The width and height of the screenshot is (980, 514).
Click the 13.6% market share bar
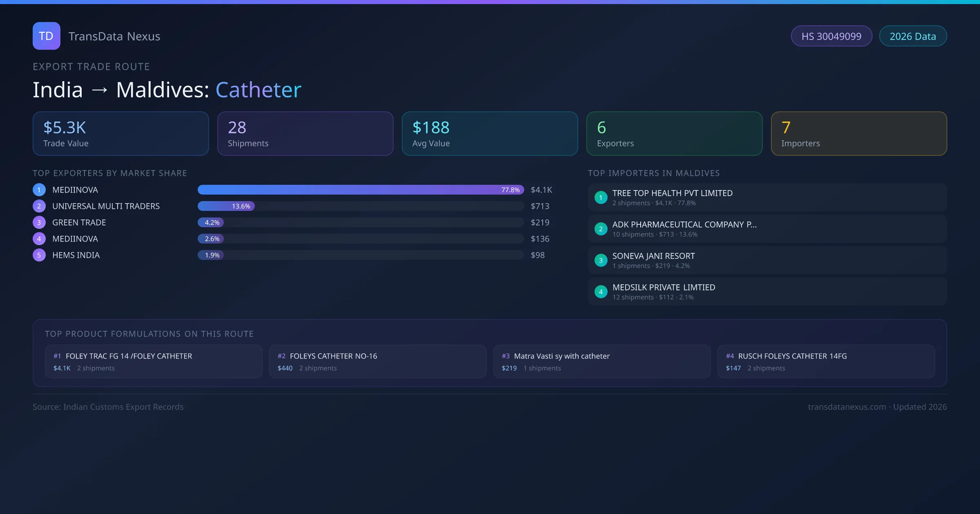(x=226, y=206)
